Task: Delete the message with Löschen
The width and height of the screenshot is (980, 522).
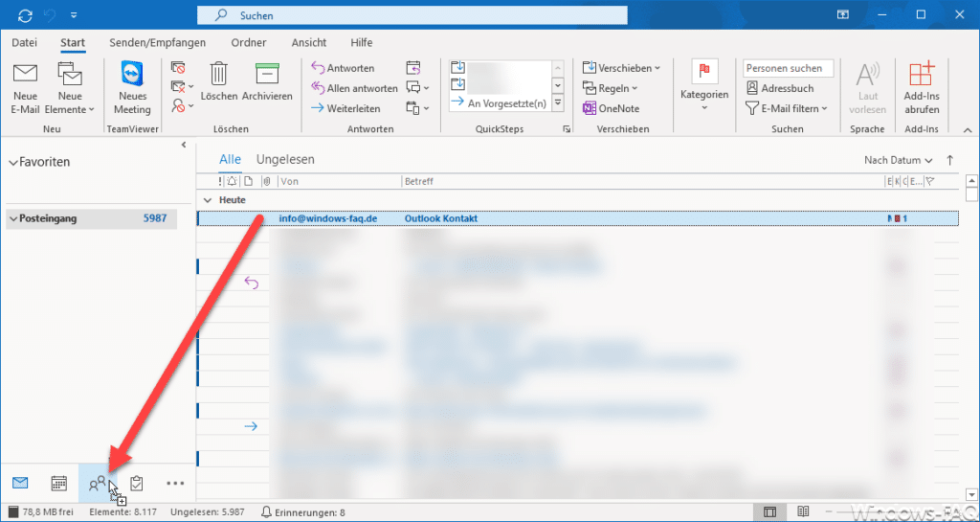Action: (219, 81)
